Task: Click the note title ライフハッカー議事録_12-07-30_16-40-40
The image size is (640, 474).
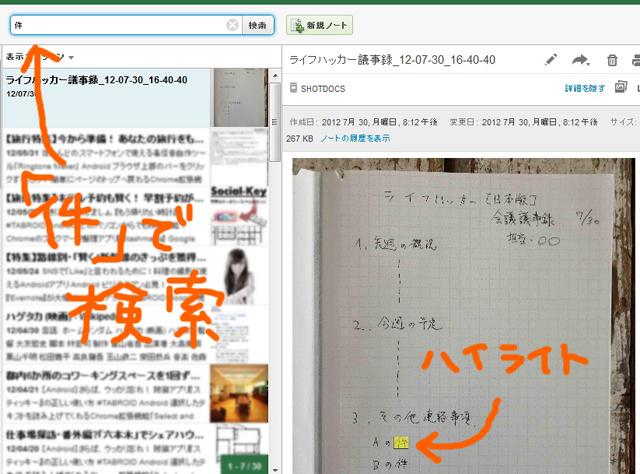Action: pos(392,60)
